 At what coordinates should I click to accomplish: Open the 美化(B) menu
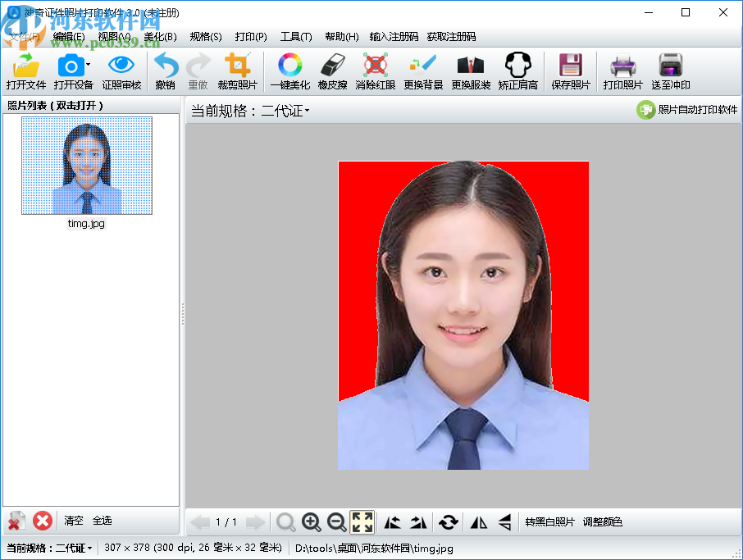click(x=160, y=37)
